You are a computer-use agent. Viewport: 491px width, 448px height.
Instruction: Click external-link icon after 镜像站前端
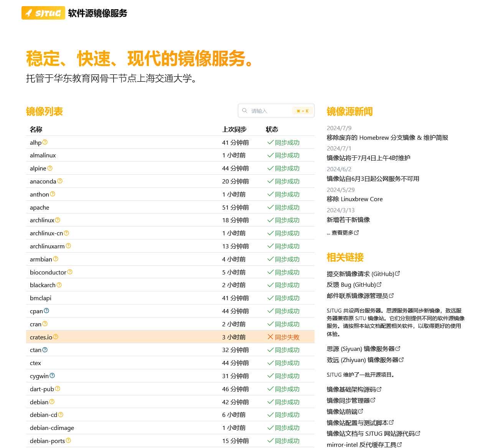click(361, 411)
